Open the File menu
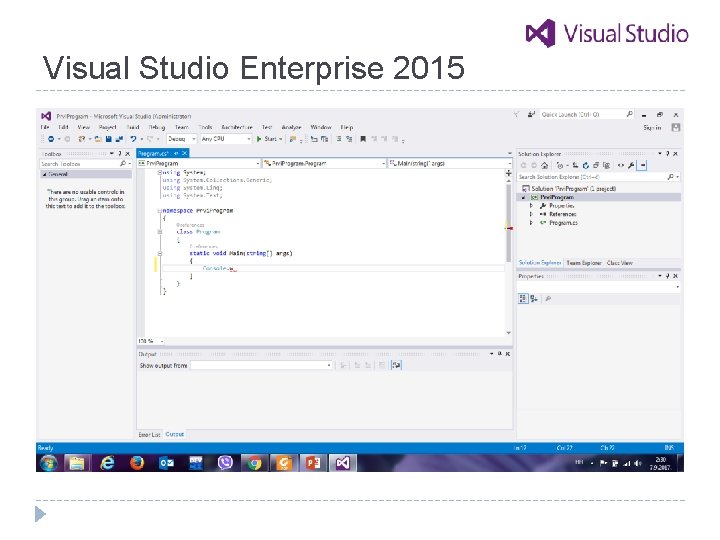 [x=45, y=127]
